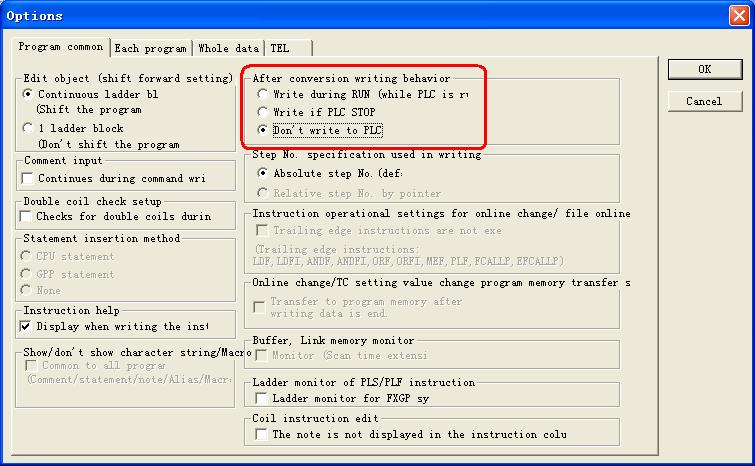
Task: Toggle Checks for double coils checkbox
Action: coord(28,216)
